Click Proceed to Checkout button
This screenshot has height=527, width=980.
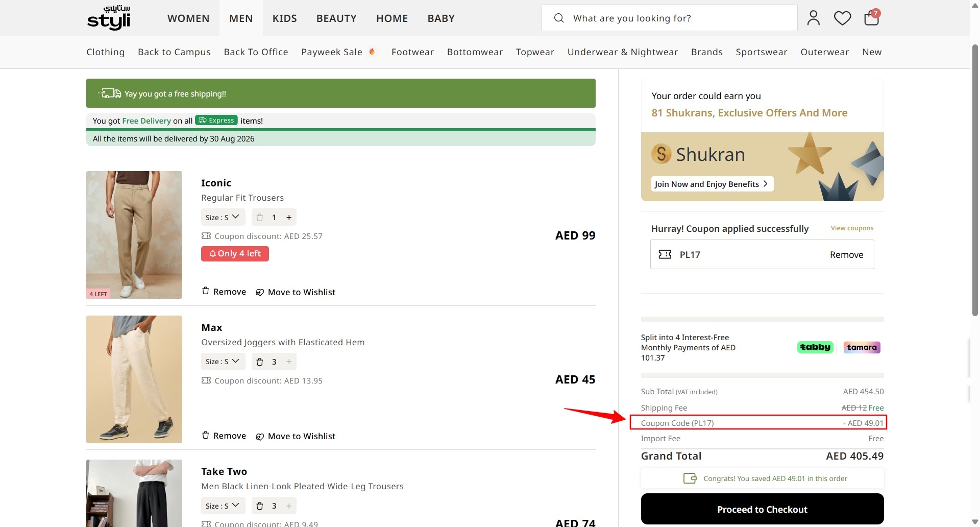(762, 509)
